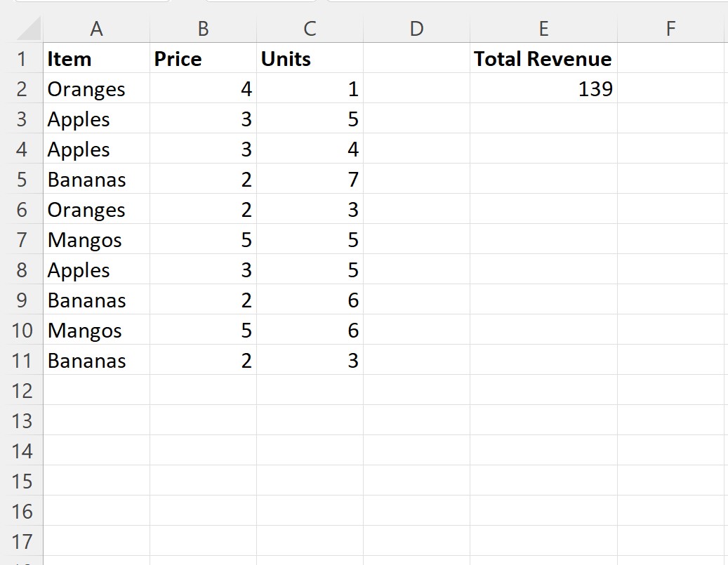
Task: Select column D header
Action: [x=416, y=29]
